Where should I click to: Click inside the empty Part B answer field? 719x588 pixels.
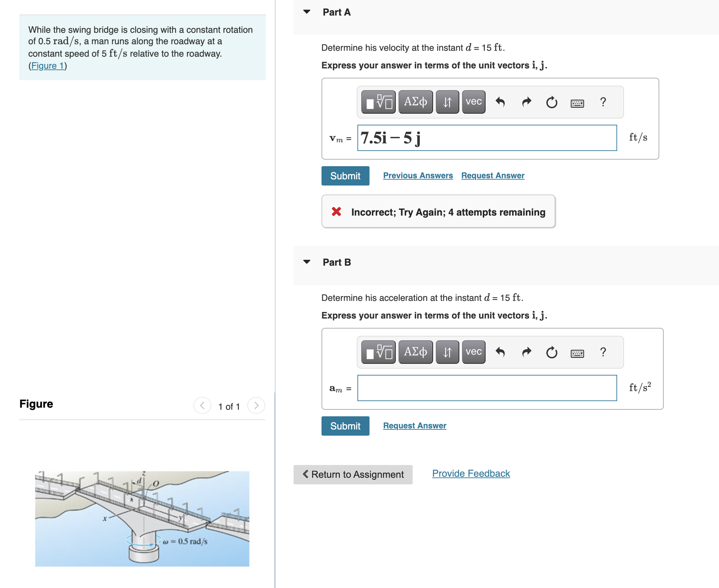(487, 388)
